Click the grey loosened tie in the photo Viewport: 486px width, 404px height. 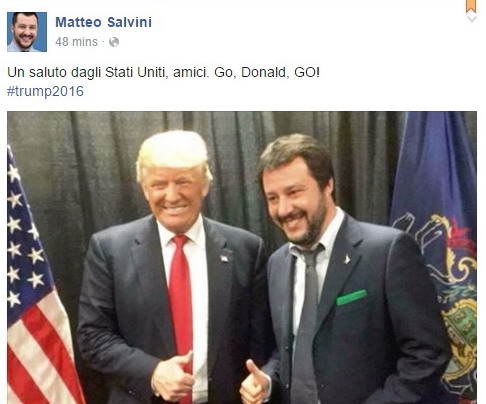pos(307,320)
